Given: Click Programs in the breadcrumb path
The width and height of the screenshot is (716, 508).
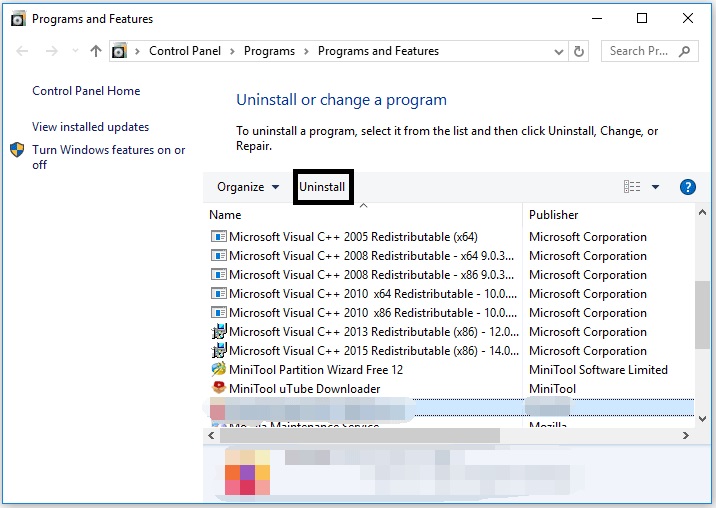Looking at the screenshot, I should coord(269,51).
